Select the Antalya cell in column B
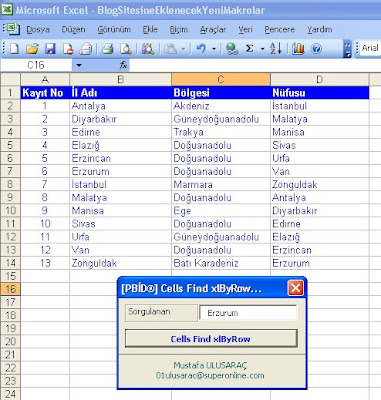 [x=120, y=106]
